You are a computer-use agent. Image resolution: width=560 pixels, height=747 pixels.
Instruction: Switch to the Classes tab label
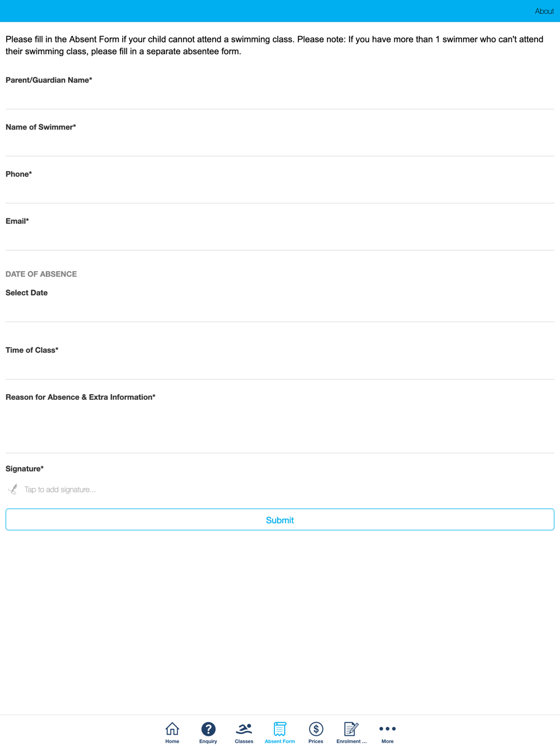point(244,741)
